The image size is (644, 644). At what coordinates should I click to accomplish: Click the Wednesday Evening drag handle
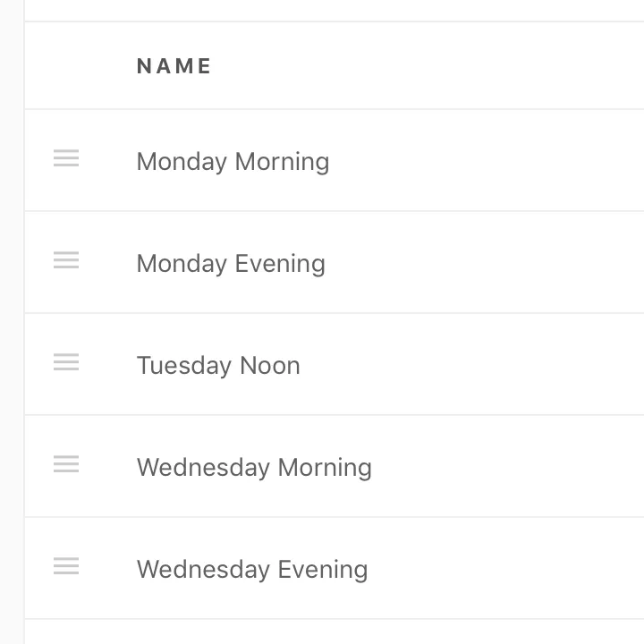(66, 567)
